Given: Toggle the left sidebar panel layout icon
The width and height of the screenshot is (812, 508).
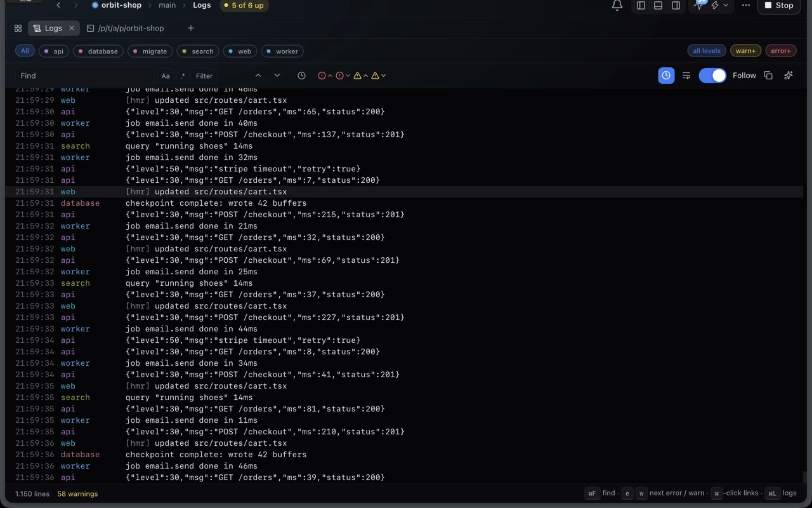Looking at the screenshot, I should pos(641,6).
